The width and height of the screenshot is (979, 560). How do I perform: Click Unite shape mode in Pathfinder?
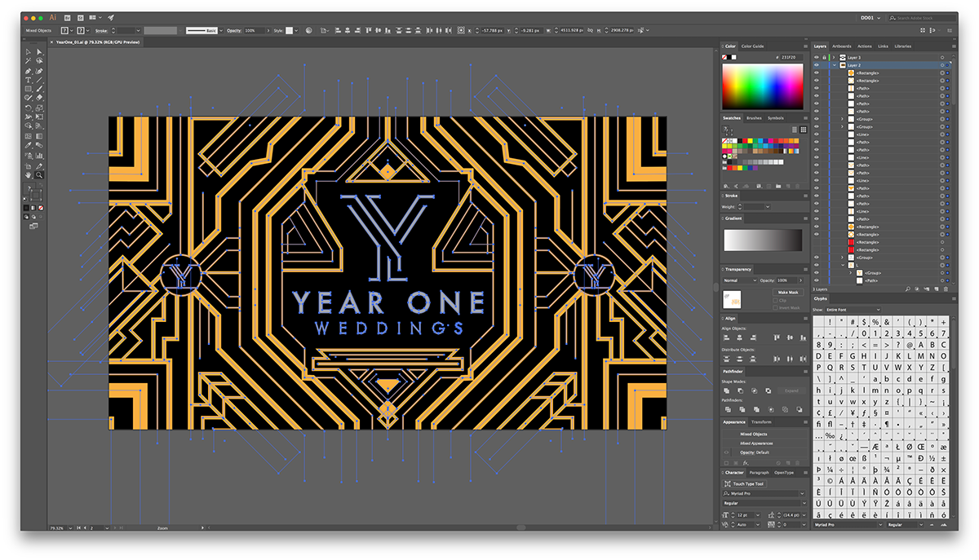click(x=727, y=390)
